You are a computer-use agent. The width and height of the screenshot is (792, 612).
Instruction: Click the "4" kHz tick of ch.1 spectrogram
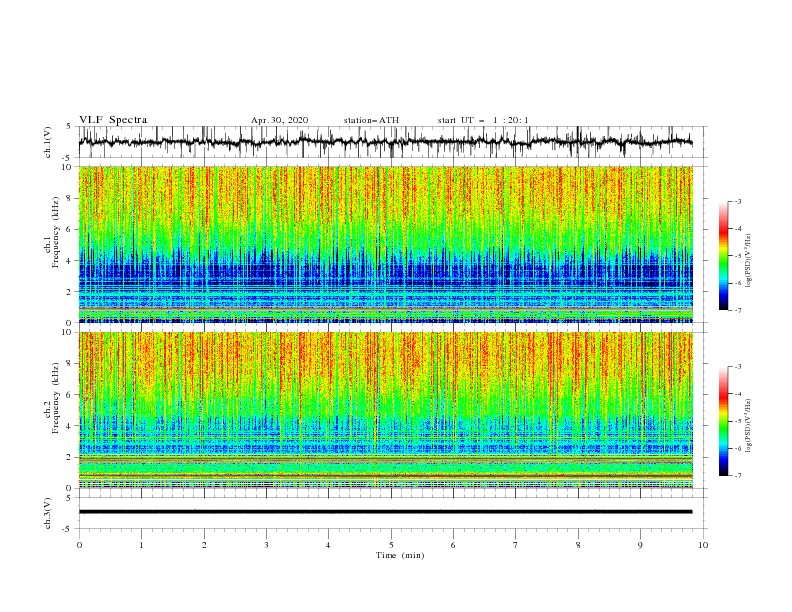70,261
